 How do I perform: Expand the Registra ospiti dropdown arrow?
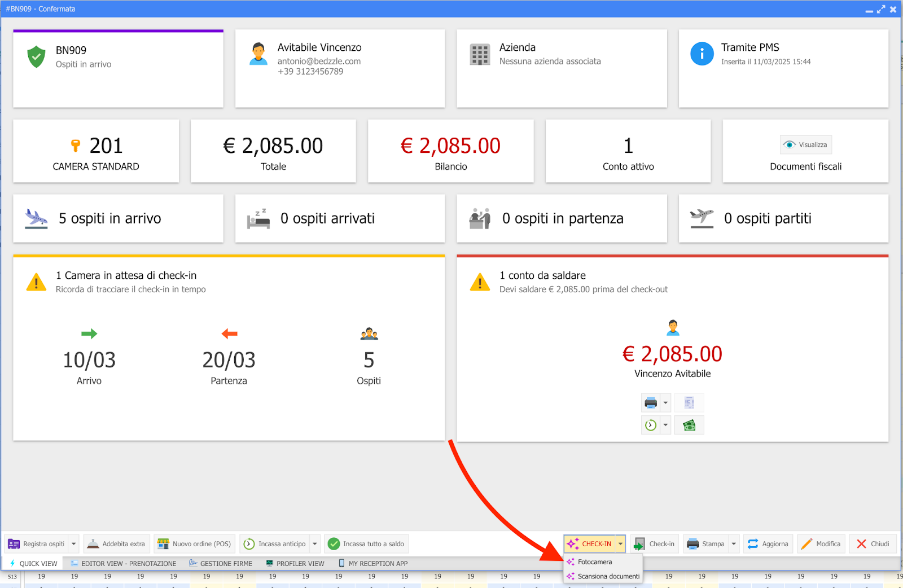(x=74, y=544)
